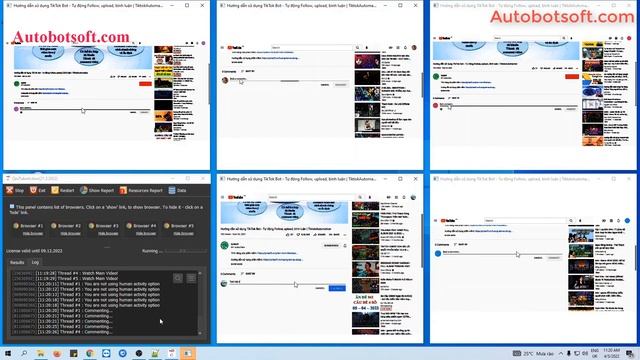Viewport: 640px width, 360px height.
Task: Like the video in lower-middle browser
Action: (290, 235)
